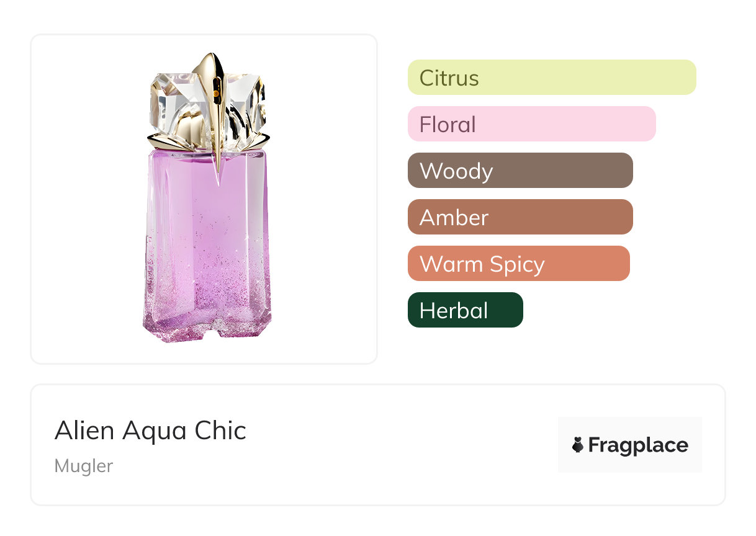Click the Fragplace wordmark text
Image resolution: width=756 pixels, height=536 pixels.
coord(638,445)
